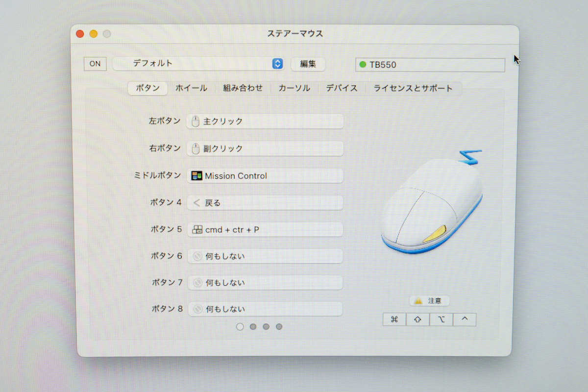Toggle the Shift (⇧) modifier key
Image resolution: width=588 pixels, height=392 pixels.
tap(417, 319)
